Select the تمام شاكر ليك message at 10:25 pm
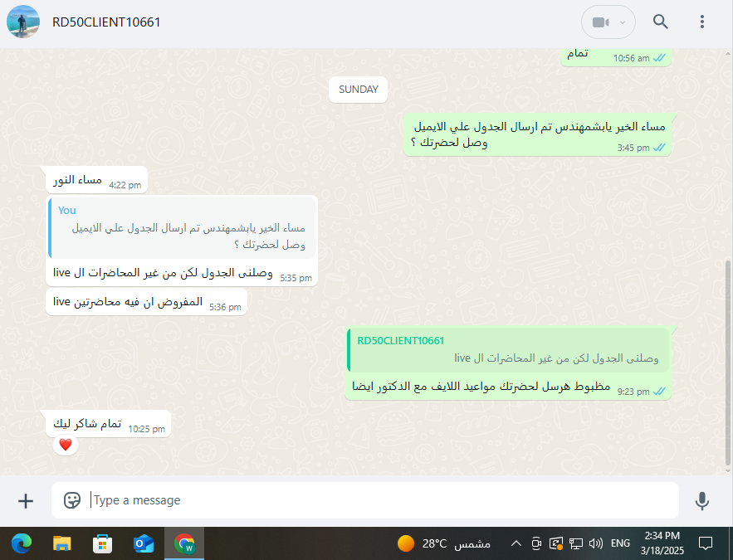This screenshot has width=733, height=560. 108,424
